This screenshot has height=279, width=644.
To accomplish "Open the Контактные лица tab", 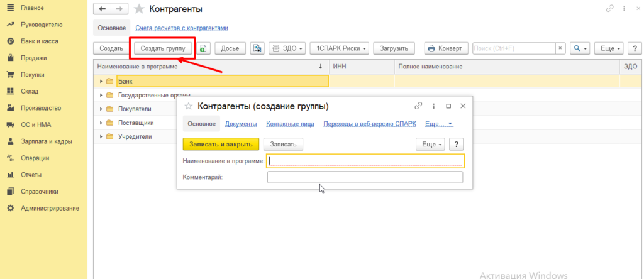I will tap(289, 124).
